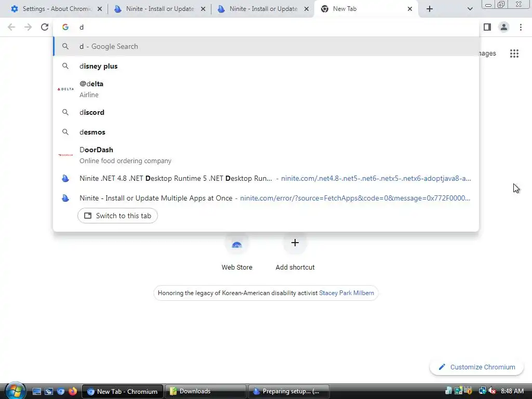Viewport: 532px width, 399px height.
Task: Choose the 'disney plus' suggestion
Action: pyautogui.click(x=266, y=66)
